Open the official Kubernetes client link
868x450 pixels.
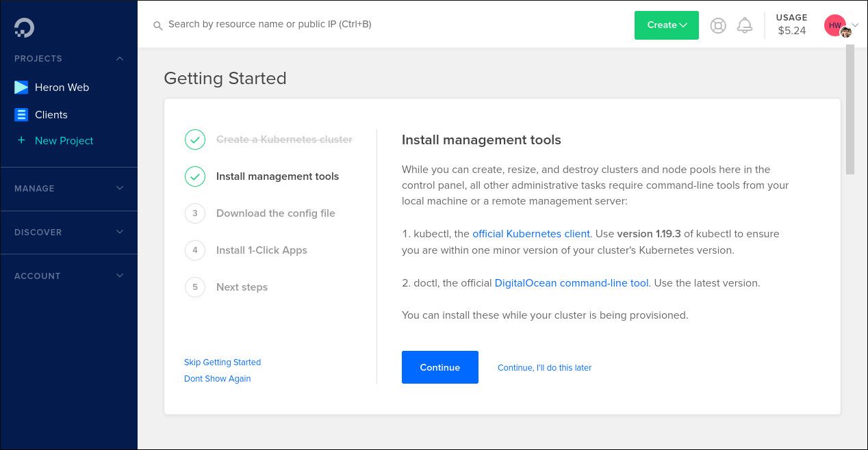tap(531, 233)
